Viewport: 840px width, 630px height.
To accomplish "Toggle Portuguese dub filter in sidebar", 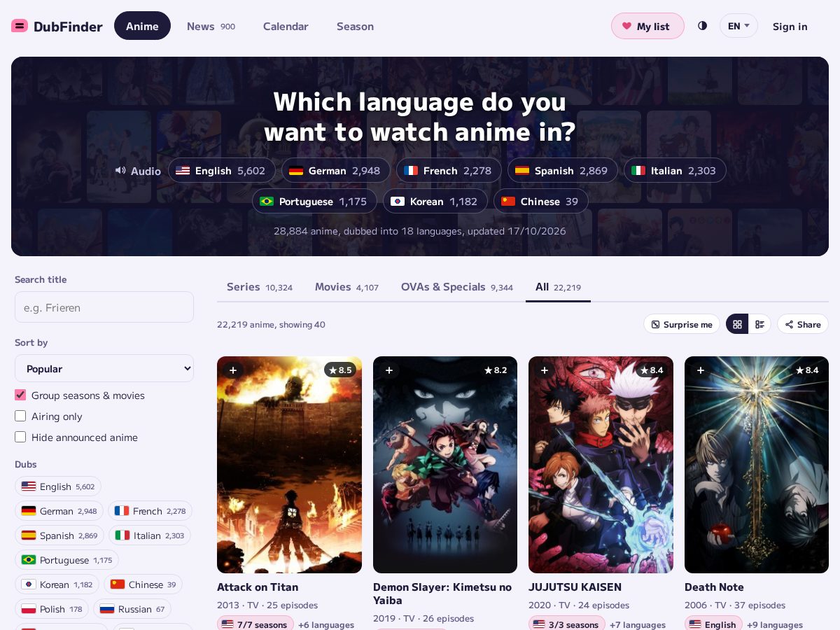I will pyautogui.click(x=66, y=560).
